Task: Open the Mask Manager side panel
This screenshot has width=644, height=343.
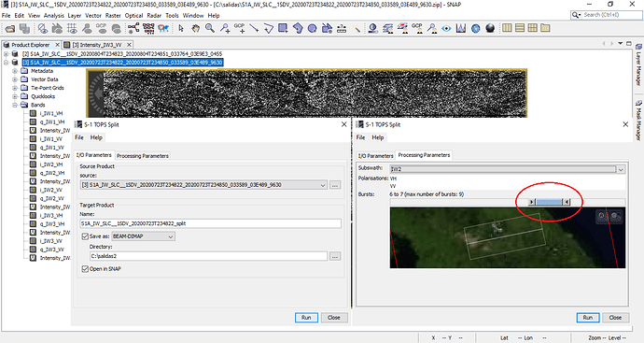Action: point(638,121)
